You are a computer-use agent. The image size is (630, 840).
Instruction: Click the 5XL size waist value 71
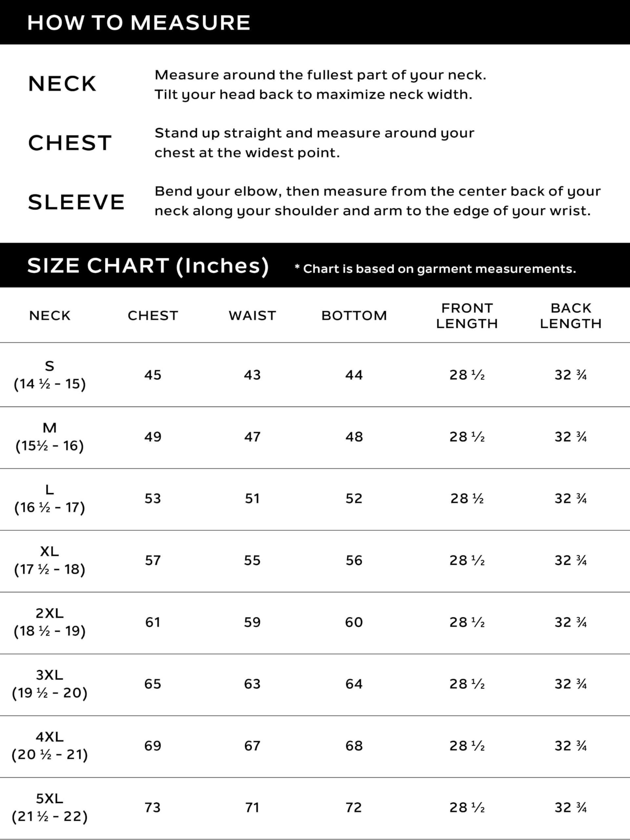coord(252,808)
